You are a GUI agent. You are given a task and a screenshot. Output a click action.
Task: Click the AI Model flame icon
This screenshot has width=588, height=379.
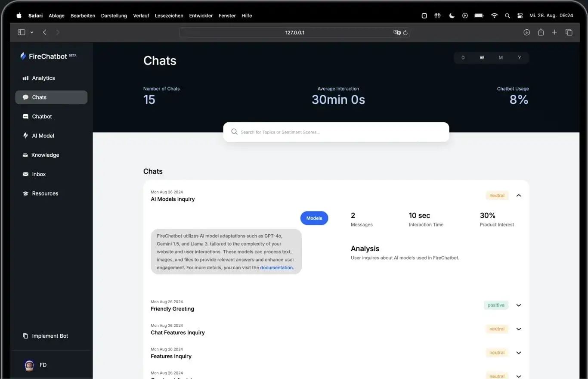(25, 136)
